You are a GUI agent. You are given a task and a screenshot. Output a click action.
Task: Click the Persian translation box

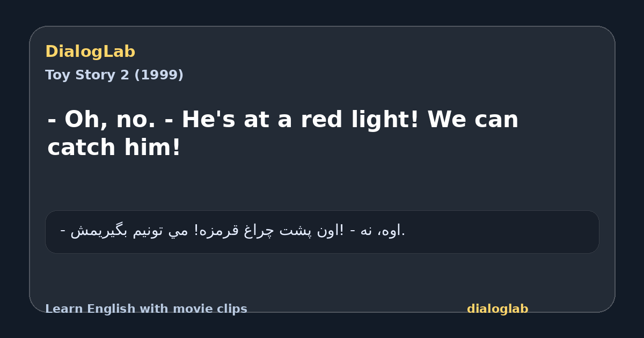(322, 232)
